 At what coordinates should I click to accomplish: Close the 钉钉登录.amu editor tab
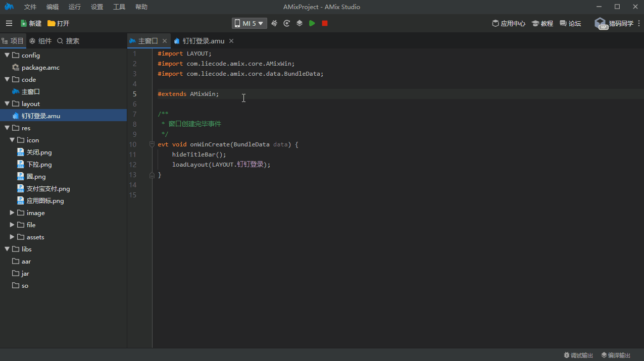tap(231, 41)
